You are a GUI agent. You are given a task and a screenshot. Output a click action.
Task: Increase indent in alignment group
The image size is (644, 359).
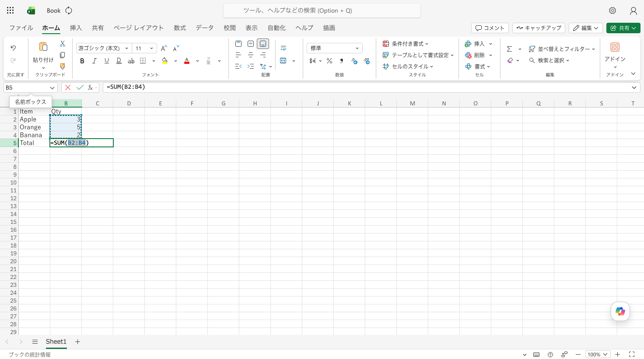click(251, 66)
